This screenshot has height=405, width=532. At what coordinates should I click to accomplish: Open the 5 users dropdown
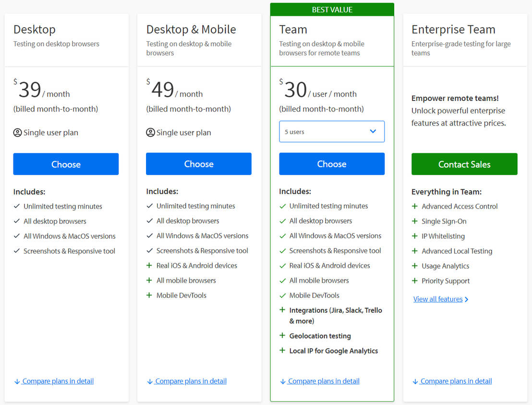(332, 132)
